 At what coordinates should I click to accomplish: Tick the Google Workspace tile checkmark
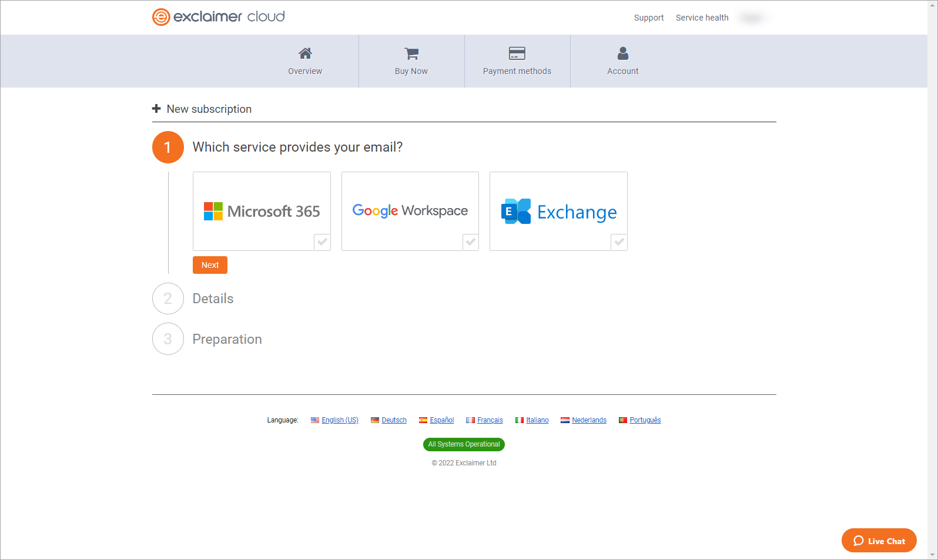pyautogui.click(x=470, y=242)
